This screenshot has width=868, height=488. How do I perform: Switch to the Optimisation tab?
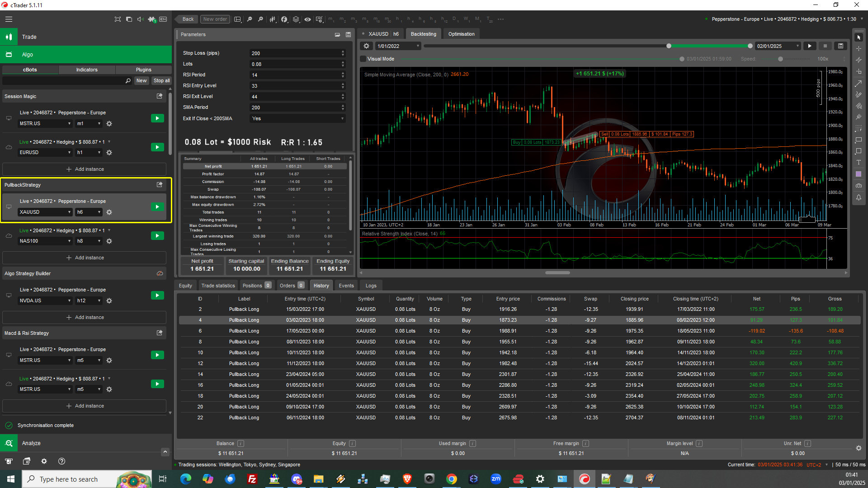pos(461,34)
